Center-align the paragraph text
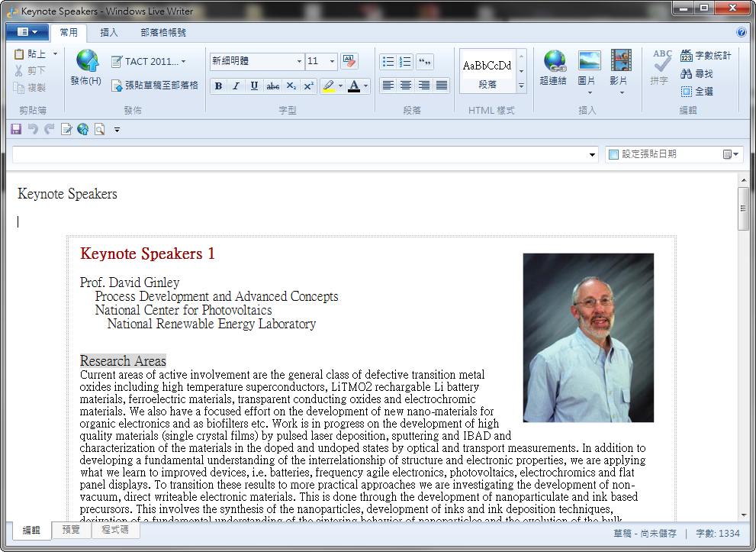This screenshot has width=756, height=552. [406, 86]
